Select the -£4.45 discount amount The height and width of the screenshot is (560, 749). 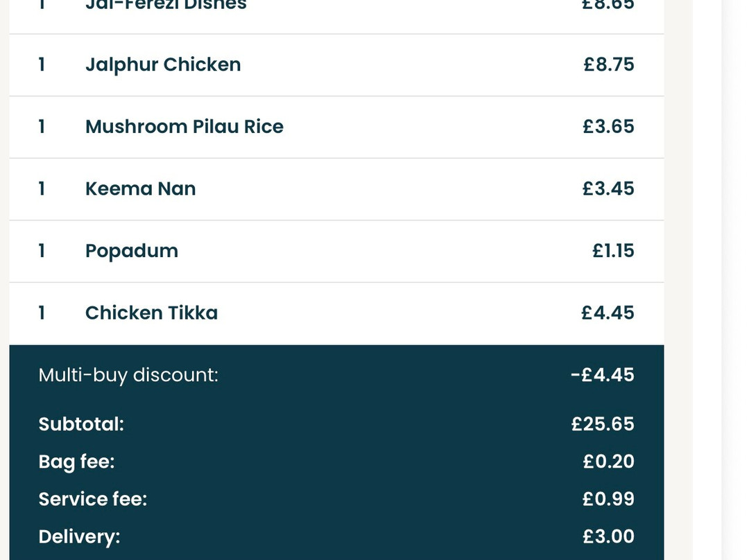click(x=603, y=375)
